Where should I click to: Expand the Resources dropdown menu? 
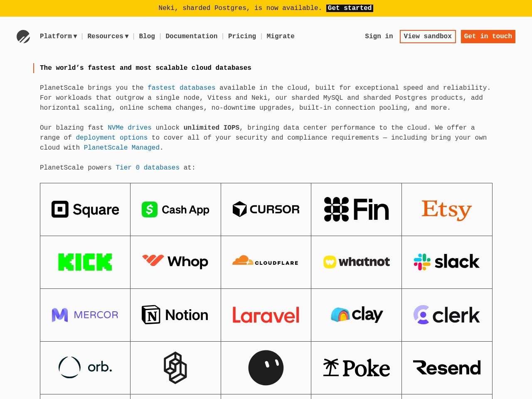108,36
